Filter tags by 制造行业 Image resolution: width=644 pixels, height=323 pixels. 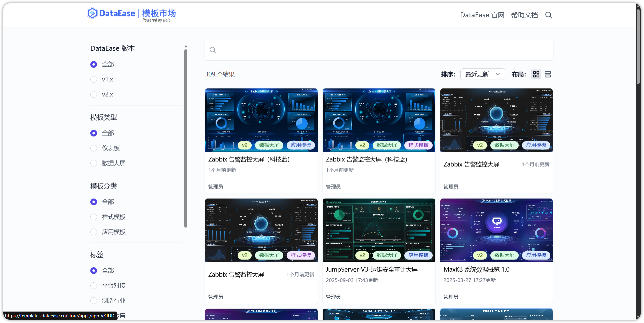[x=94, y=301]
